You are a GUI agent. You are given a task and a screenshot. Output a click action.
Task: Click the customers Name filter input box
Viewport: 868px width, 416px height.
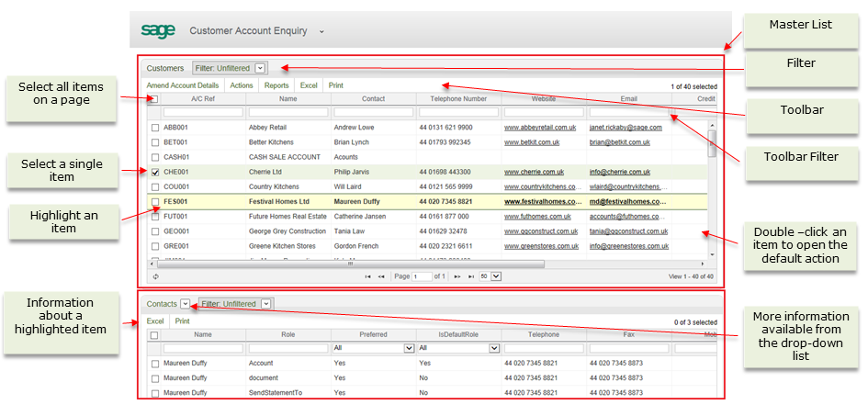(x=288, y=112)
